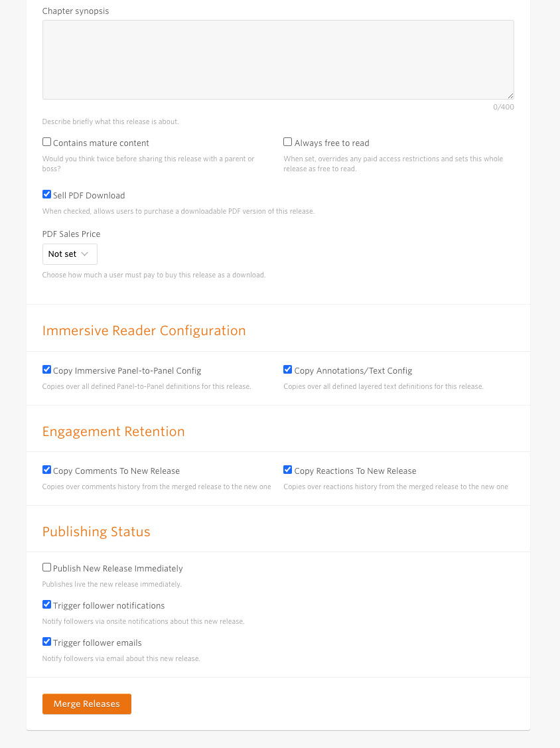
Task: Turn off Trigger follower notifications
Action: click(46, 605)
